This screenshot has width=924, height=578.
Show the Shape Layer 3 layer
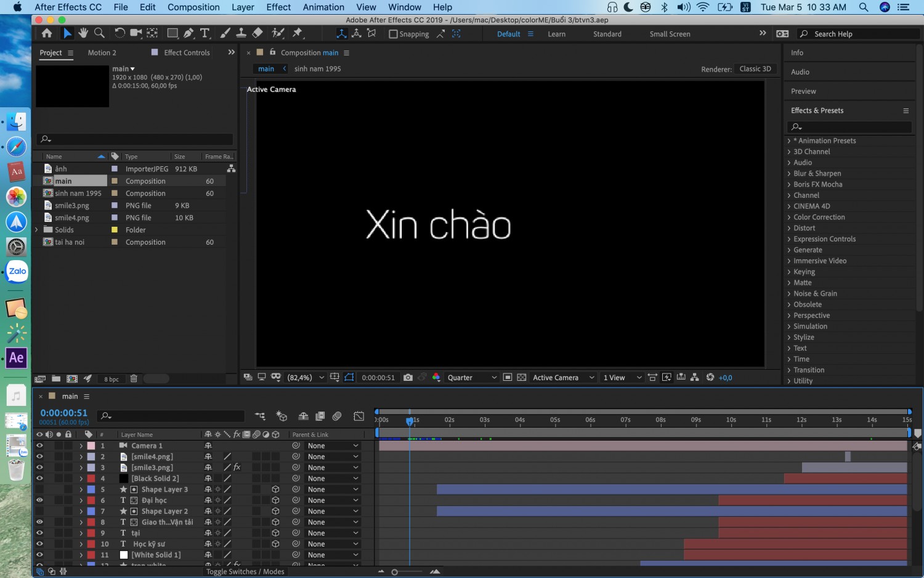click(39, 489)
